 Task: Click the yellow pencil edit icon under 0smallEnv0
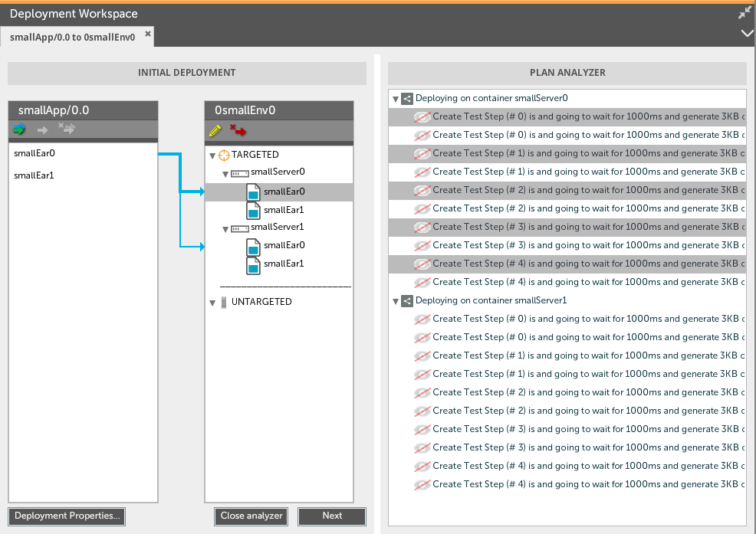click(x=215, y=130)
